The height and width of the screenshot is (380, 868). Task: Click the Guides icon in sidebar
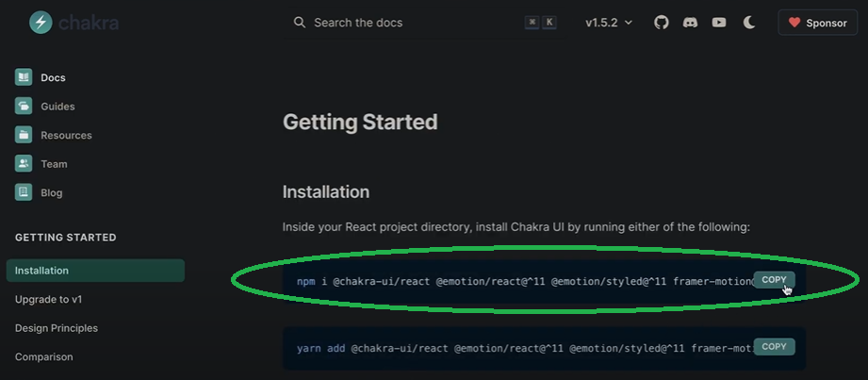pyautogui.click(x=24, y=106)
